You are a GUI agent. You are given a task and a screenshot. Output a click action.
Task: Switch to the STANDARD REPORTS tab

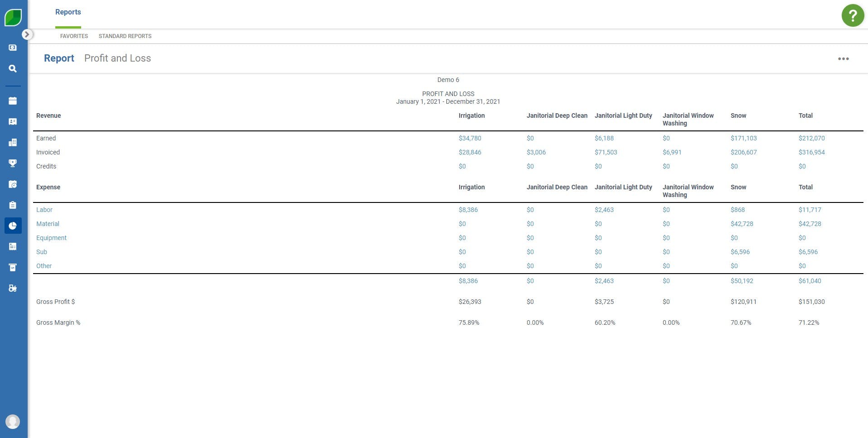pos(125,36)
